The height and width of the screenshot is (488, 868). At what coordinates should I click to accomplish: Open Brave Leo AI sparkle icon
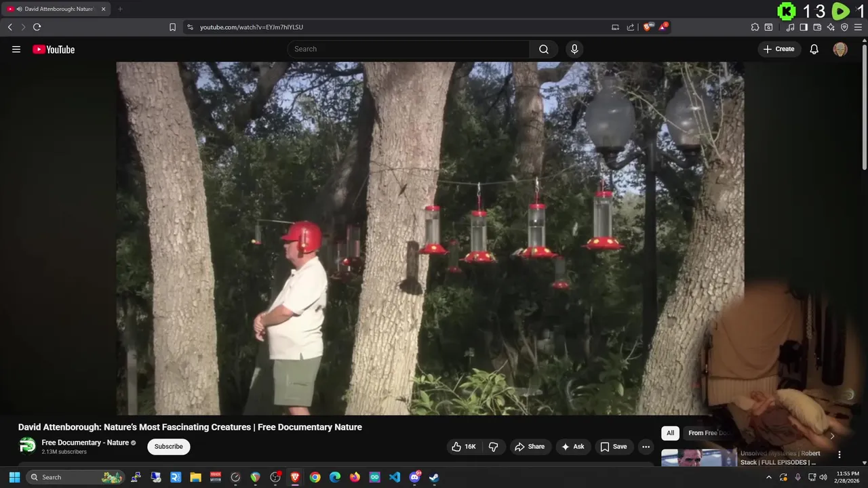[831, 27]
